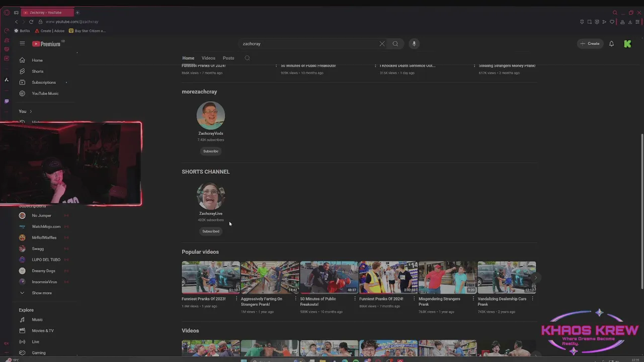Screen dimensions: 644x362
Task: Play the Aggressively Farting On Strangers thumbnail
Action: pos(270,277)
